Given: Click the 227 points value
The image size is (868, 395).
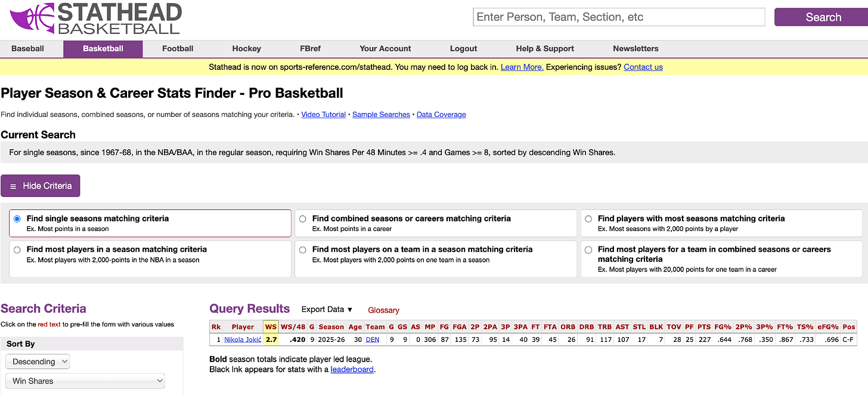Looking at the screenshot, I should (x=704, y=340).
